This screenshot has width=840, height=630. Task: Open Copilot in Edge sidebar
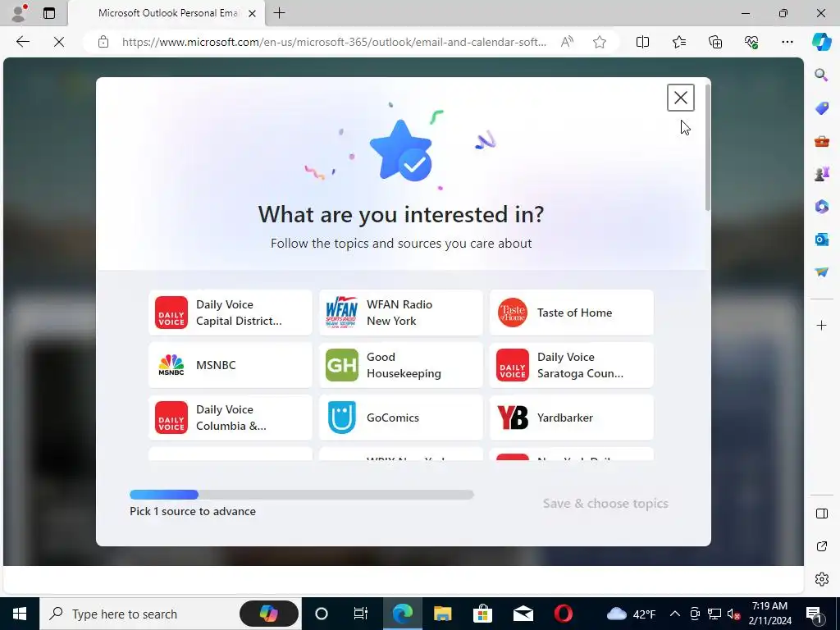821,42
